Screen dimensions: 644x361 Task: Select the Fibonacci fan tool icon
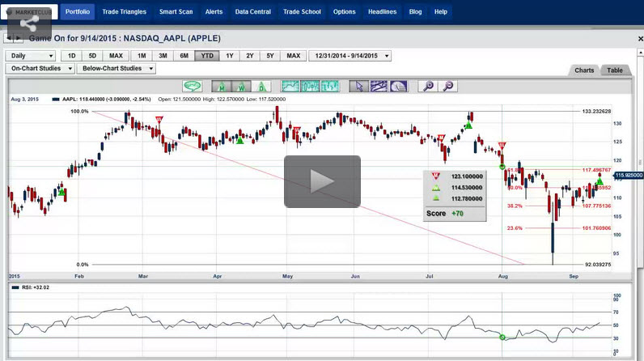pos(398,87)
